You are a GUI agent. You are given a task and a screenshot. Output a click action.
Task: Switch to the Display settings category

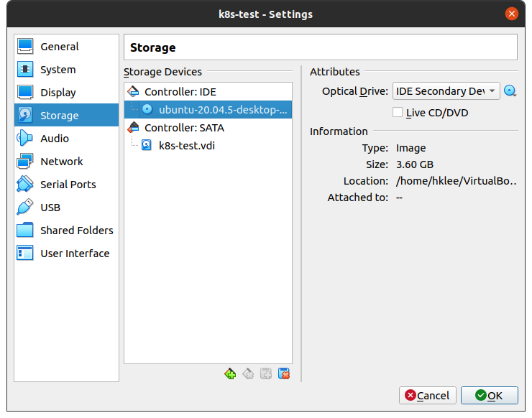[66, 93]
